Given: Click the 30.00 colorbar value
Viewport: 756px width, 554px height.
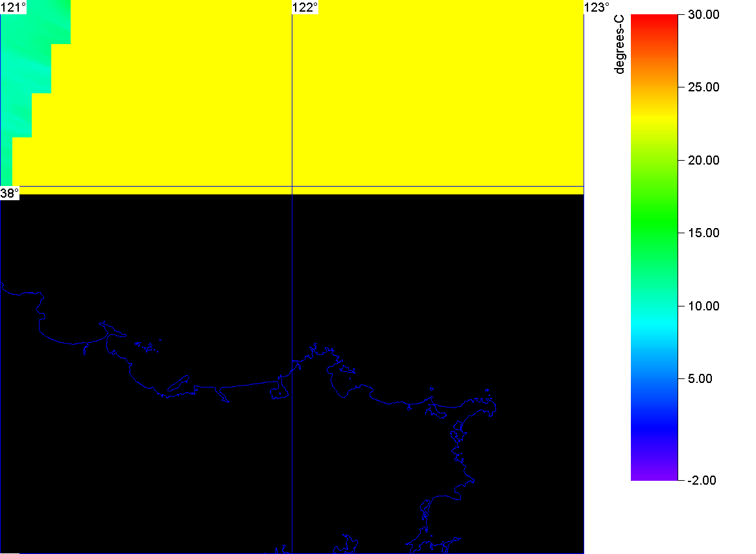Looking at the screenshot, I should coord(703,14).
